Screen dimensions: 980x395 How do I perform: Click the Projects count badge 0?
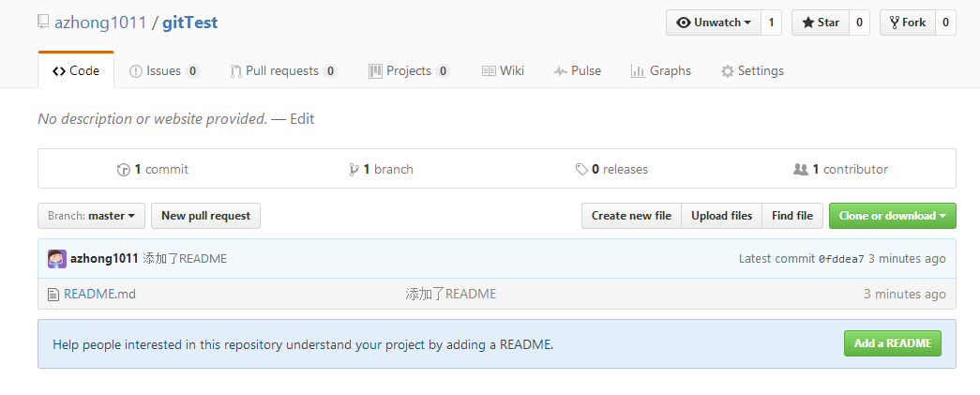pyautogui.click(x=444, y=71)
